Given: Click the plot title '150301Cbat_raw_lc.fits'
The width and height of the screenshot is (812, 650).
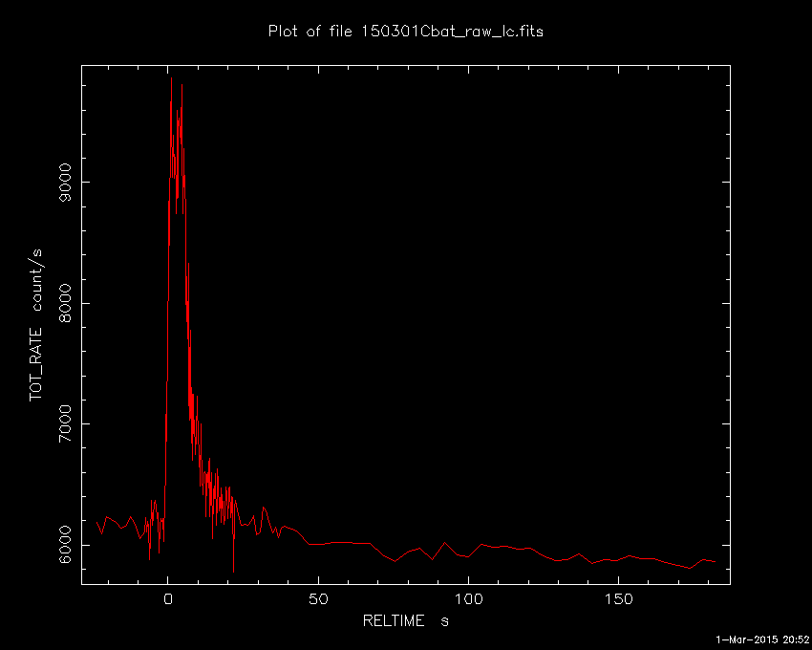Looking at the screenshot, I should click(452, 32).
